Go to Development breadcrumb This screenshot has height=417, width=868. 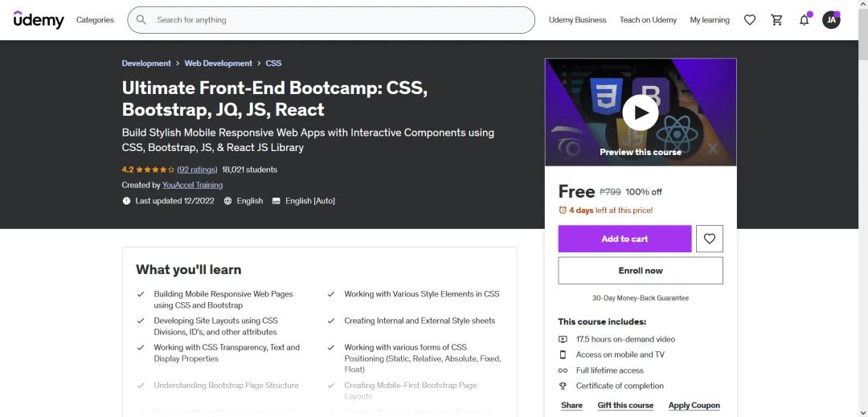coord(146,63)
